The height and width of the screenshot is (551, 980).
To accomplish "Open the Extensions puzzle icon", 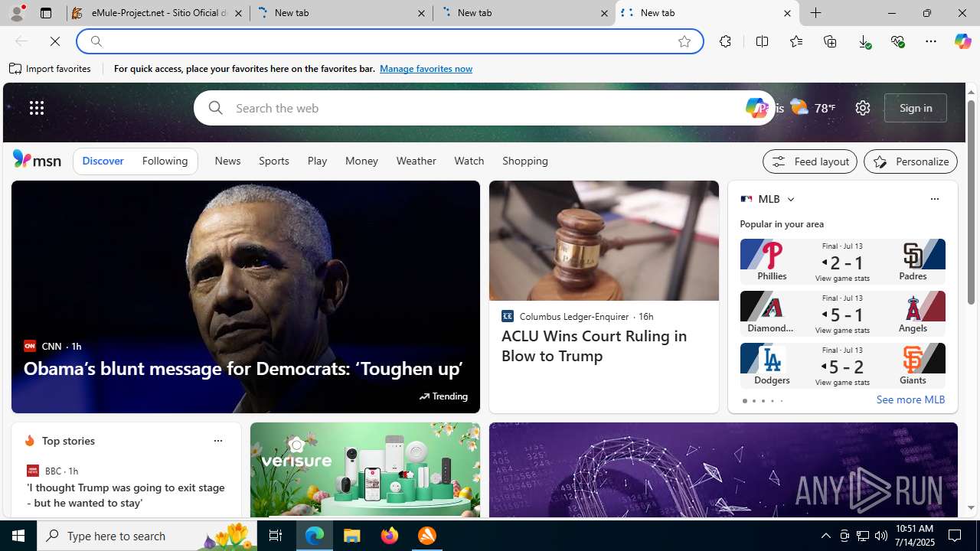I will pos(725,41).
